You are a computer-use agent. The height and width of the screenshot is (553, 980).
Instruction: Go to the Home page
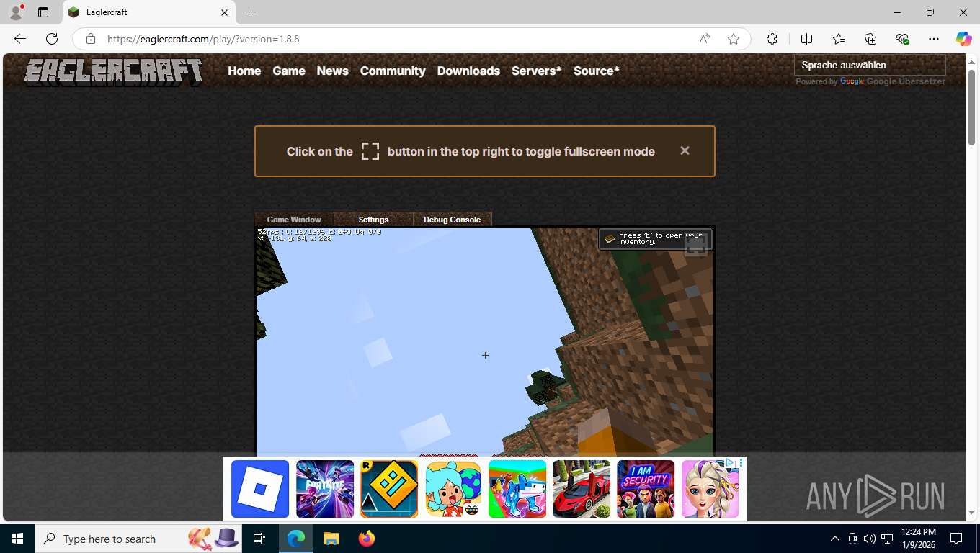(x=244, y=71)
